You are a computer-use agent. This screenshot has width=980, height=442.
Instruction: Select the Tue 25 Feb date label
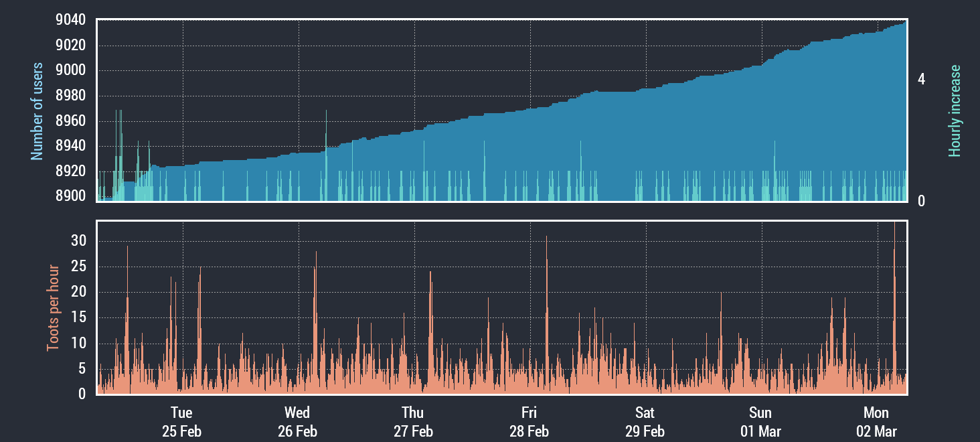click(x=181, y=421)
